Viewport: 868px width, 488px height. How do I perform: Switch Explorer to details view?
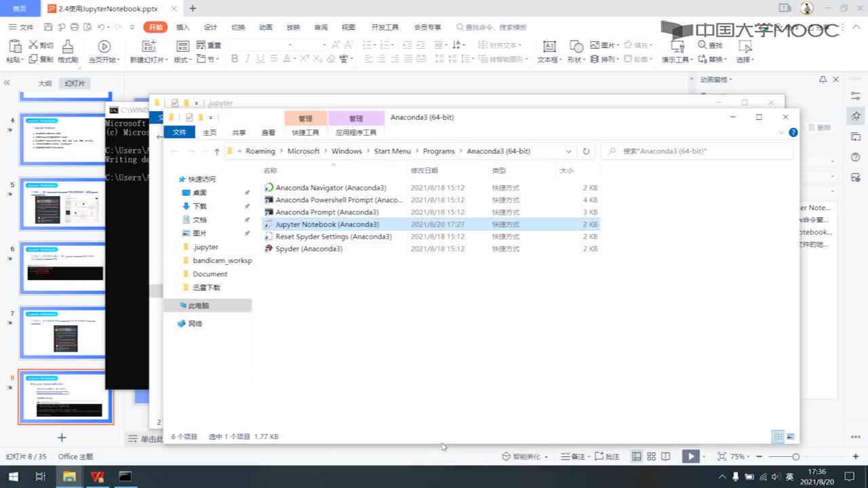(x=778, y=436)
